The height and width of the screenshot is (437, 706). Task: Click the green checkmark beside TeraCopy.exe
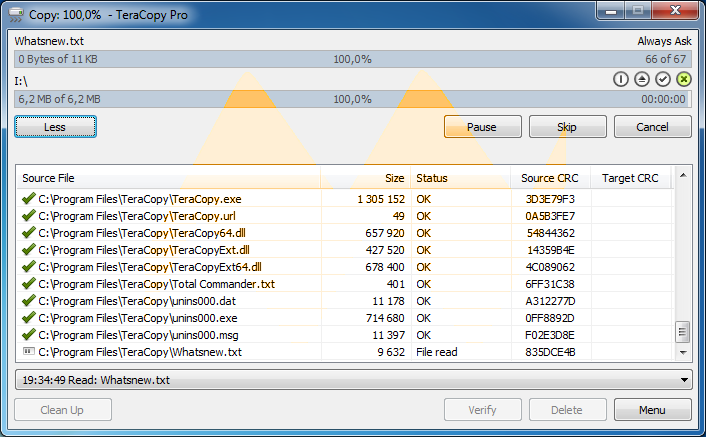point(28,198)
